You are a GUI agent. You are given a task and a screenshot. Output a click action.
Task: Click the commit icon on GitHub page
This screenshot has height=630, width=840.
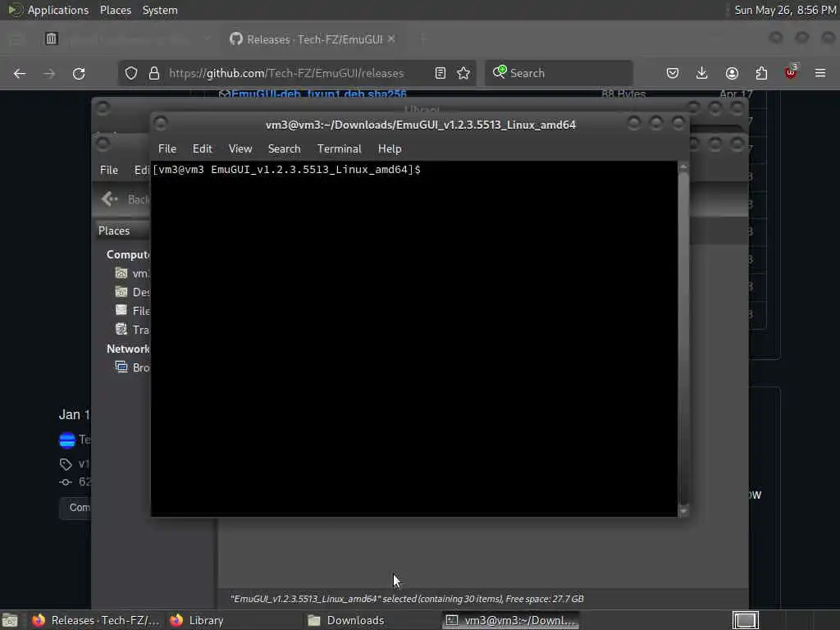66,482
